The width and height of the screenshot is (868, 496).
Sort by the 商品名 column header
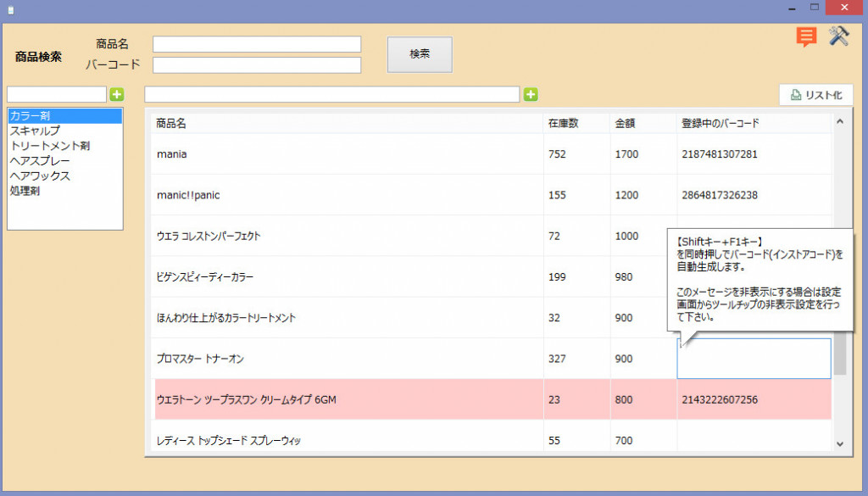pos(347,123)
